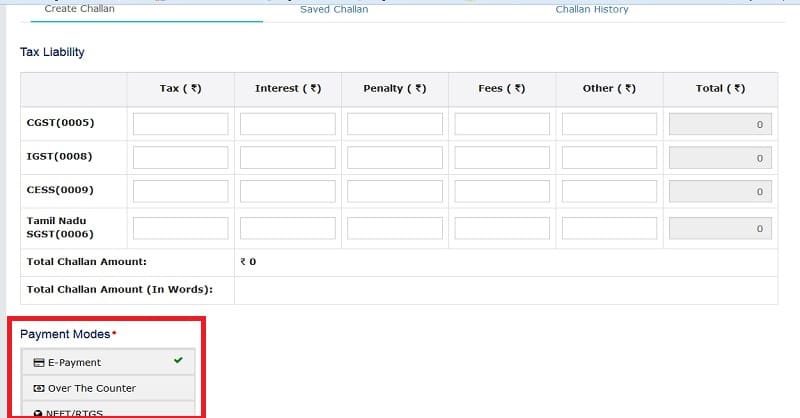
Task: Click the green check mark on E-Payment
Action: [178, 360]
